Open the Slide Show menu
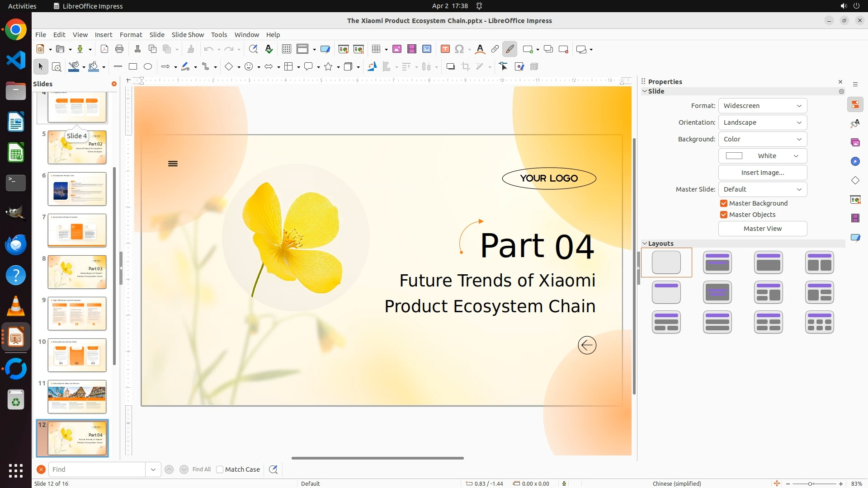 188,34
